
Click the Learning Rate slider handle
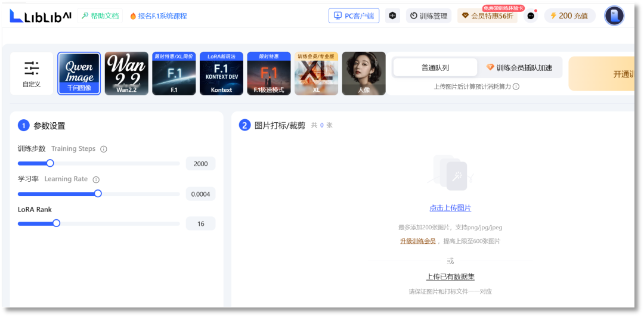tap(98, 194)
